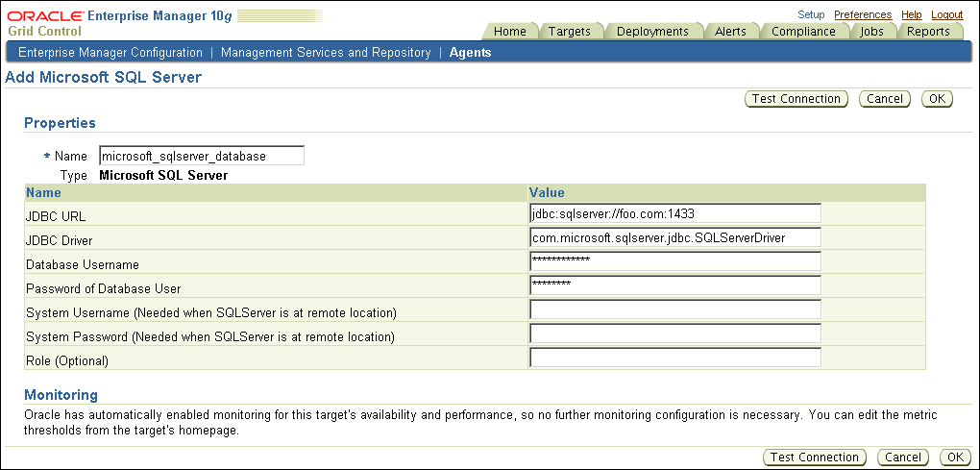Screen dimensions: 980x470
Task: Switch to the Targets tab
Action: click(x=570, y=32)
